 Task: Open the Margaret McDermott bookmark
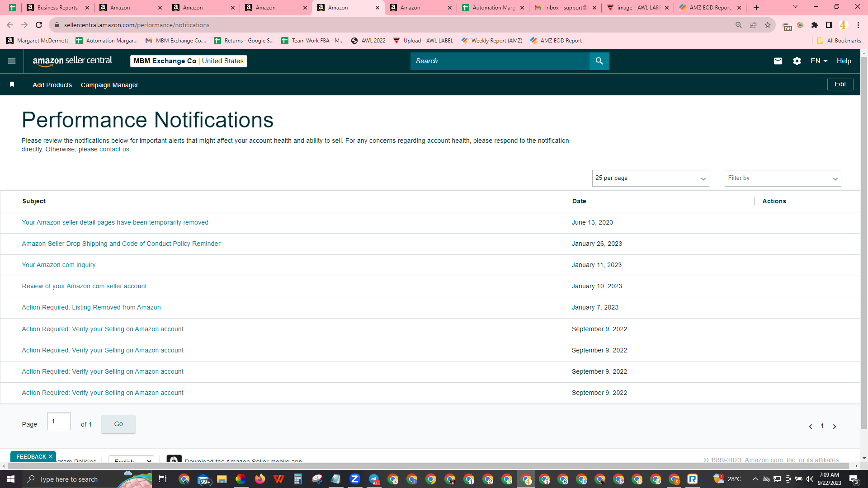pyautogui.click(x=38, y=41)
